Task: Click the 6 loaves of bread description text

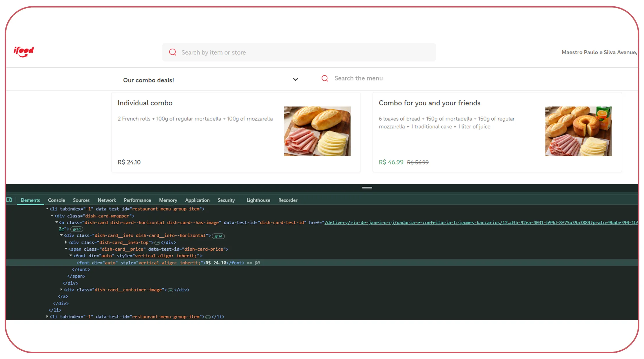Action: (x=446, y=122)
